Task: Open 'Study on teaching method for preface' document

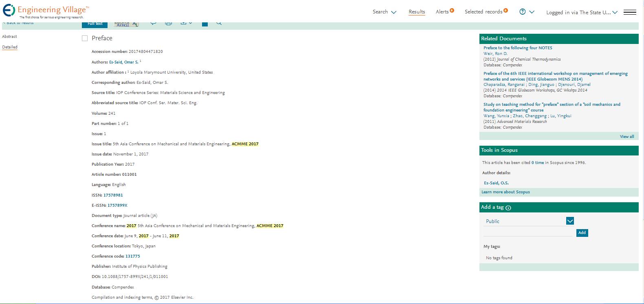Action: pyautogui.click(x=552, y=107)
